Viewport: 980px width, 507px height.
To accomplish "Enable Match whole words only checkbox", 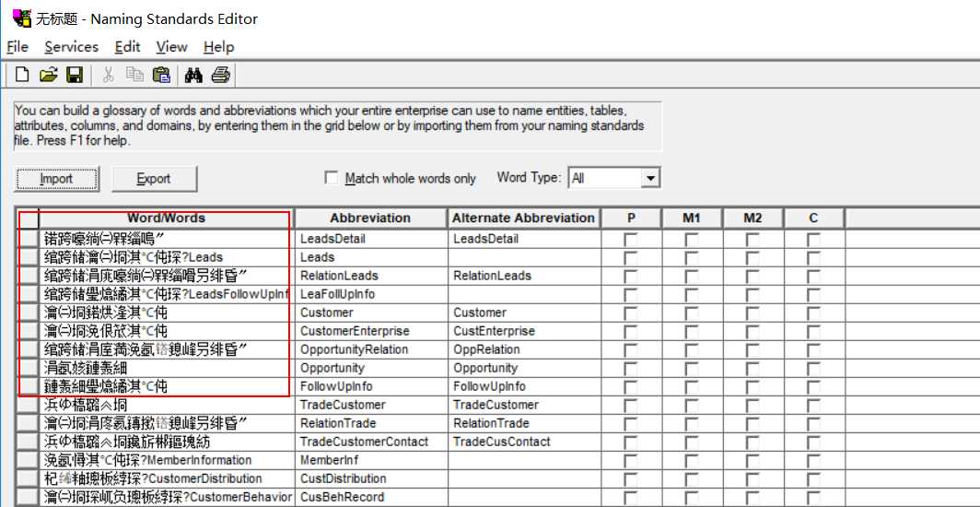I will point(332,178).
